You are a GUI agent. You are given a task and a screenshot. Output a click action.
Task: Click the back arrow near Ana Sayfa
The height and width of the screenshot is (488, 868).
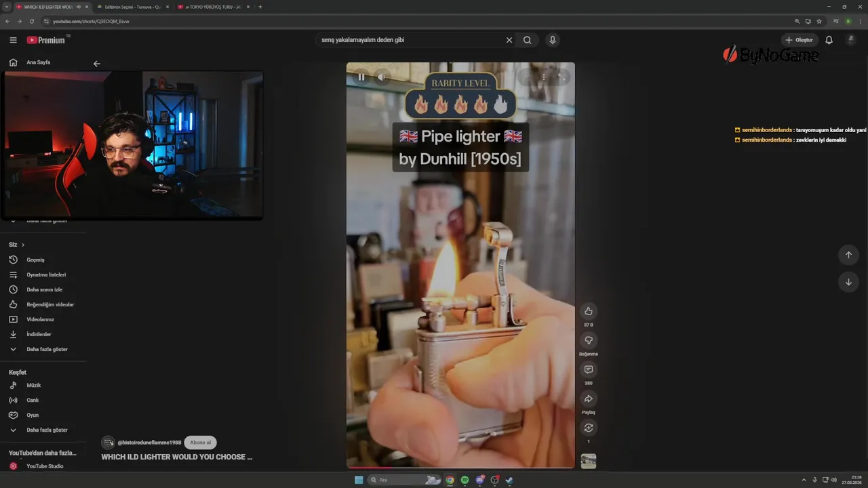[x=97, y=64]
